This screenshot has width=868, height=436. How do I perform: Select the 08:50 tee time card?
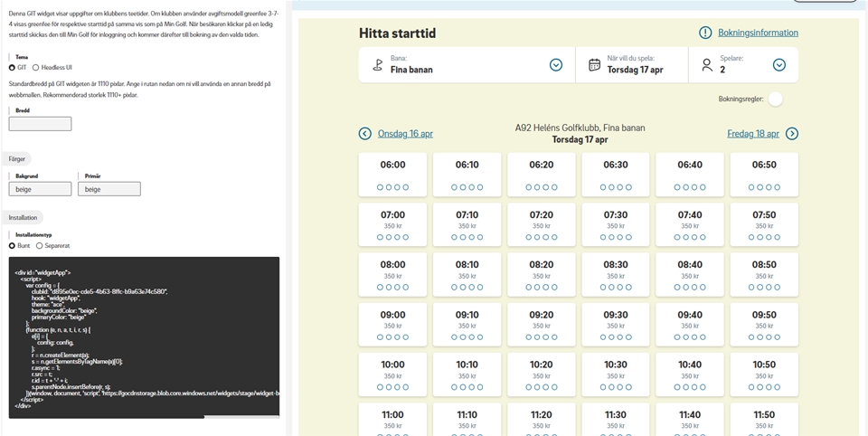(x=764, y=274)
